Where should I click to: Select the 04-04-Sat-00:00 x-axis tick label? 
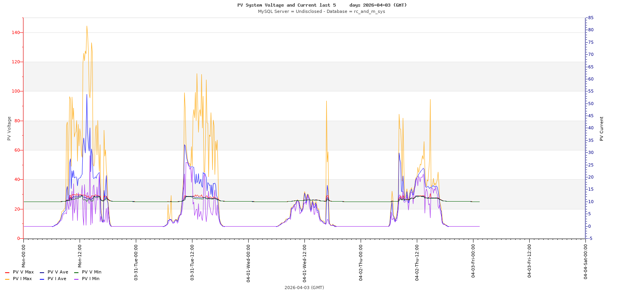[585, 262]
